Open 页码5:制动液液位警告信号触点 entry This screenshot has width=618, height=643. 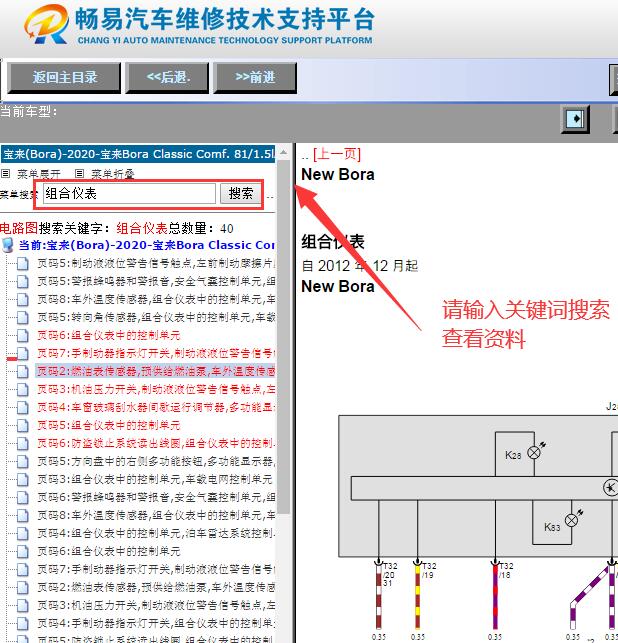tap(156, 263)
